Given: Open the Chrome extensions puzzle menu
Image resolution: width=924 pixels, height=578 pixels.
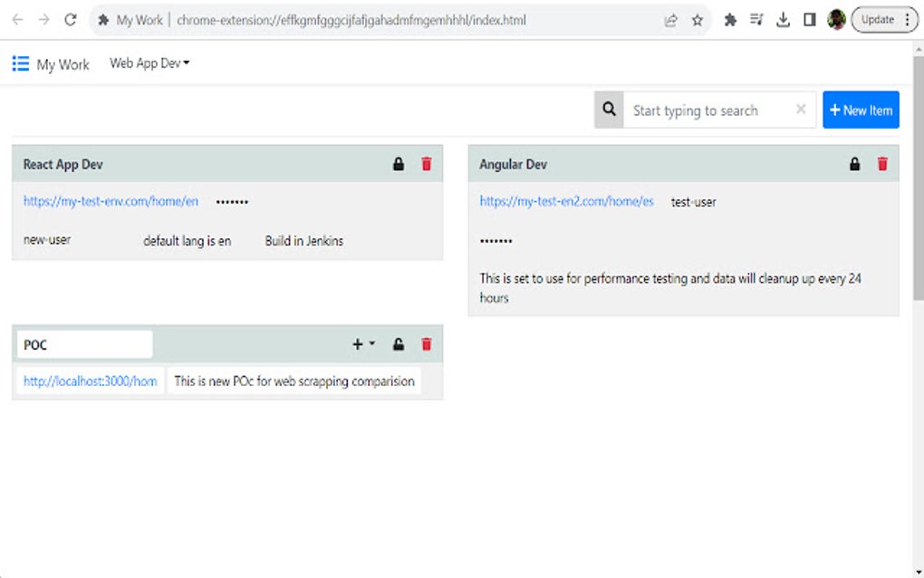Looking at the screenshot, I should tap(730, 19).
